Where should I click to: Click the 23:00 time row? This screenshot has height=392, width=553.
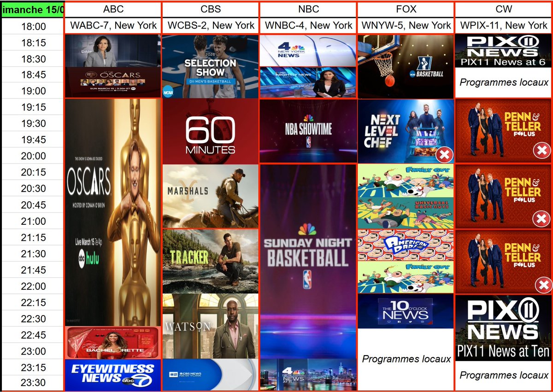pos(33,351)
